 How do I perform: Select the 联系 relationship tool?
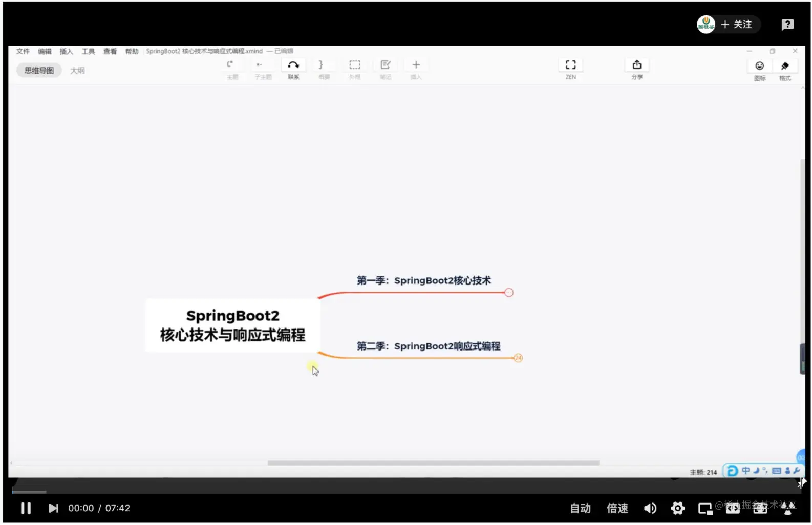[293, 69]
